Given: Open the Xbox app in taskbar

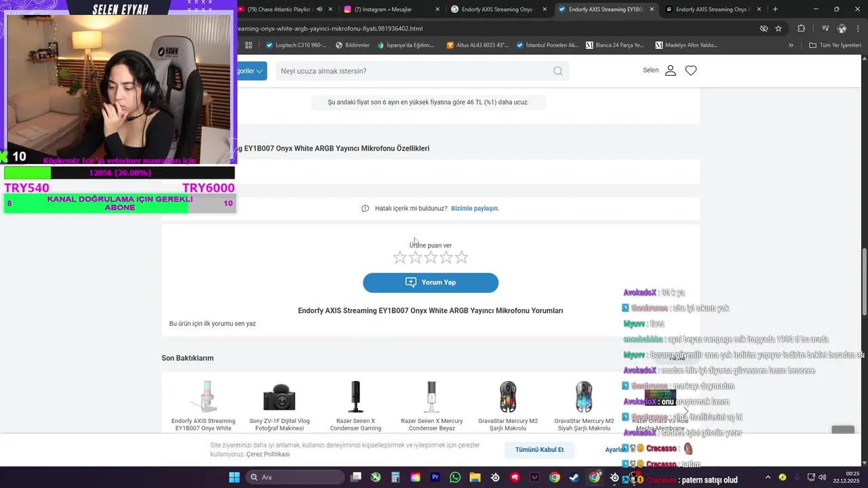Looking at the screenshot, I should click(x=376, y=477).
